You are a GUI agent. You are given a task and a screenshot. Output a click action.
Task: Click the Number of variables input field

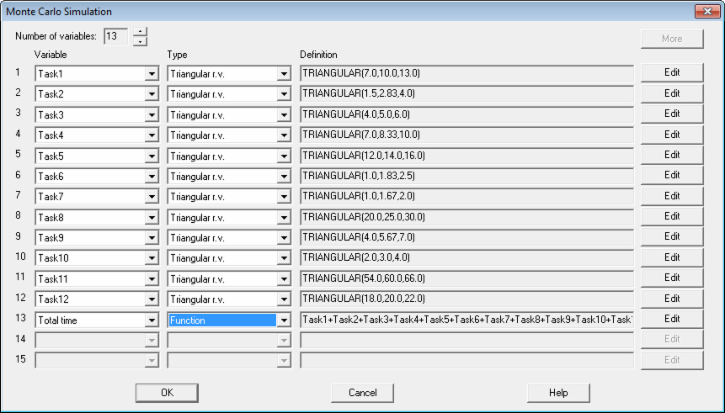(116, 38)
